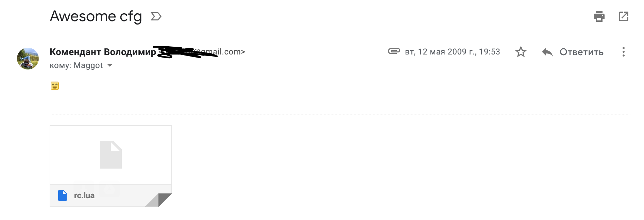
Task: Click the smiley emoji in the message body
Action: pos(55,86)
